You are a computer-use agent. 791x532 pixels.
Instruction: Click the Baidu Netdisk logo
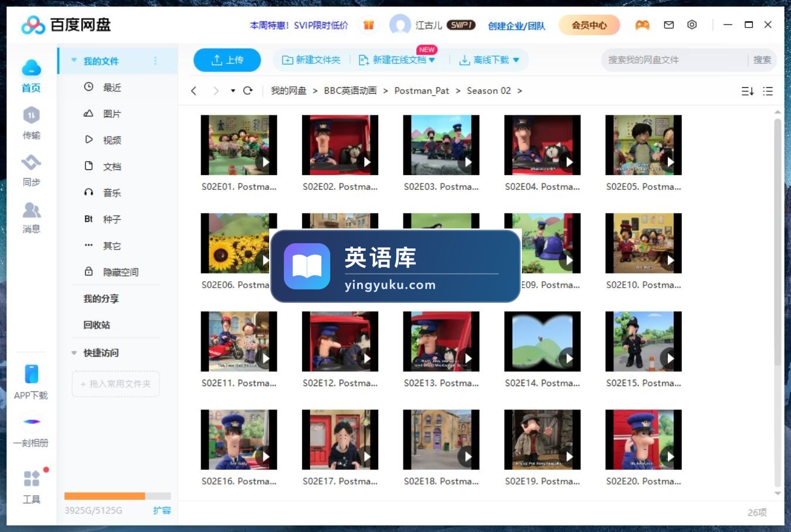click(x=66, y=25)
